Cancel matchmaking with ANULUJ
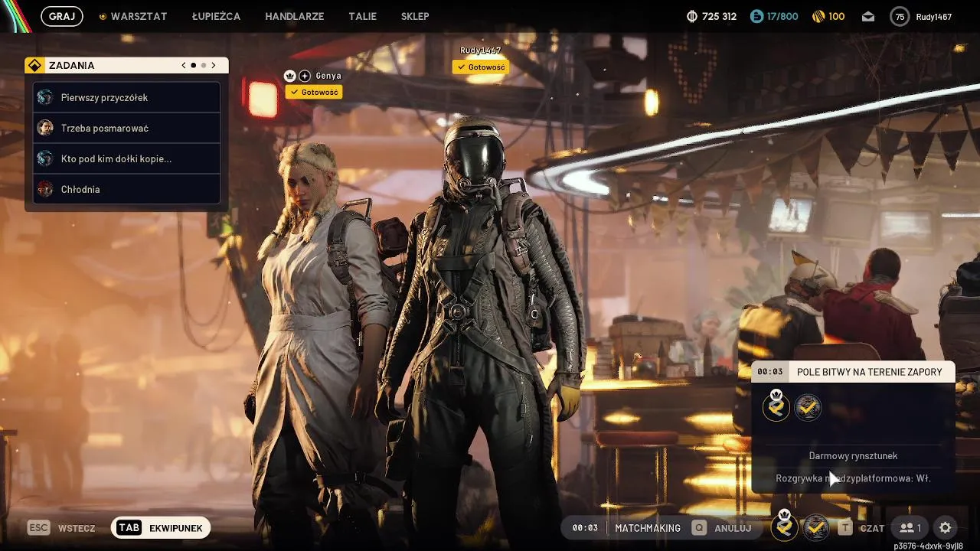Viewport: 980px width, 551px height. (x=733, y=528)
